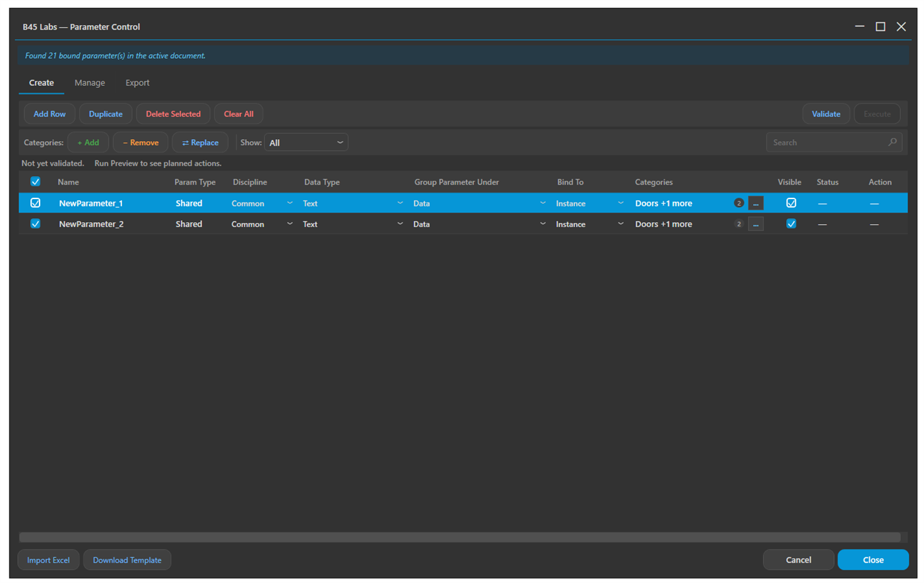Viewport: 924px width, 583px height.
Task: Open the Show filter dropdown
Action: click(306, 142)
